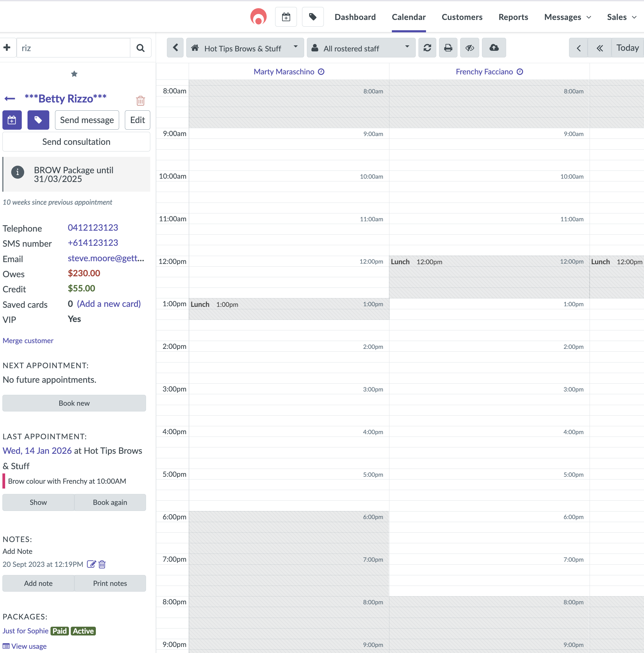Refresh the calendar view

427,48
